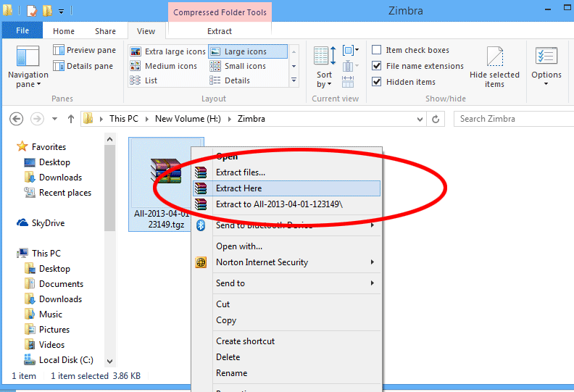Enable Item check boxes

pyautogui.click(x=376, y=50)
